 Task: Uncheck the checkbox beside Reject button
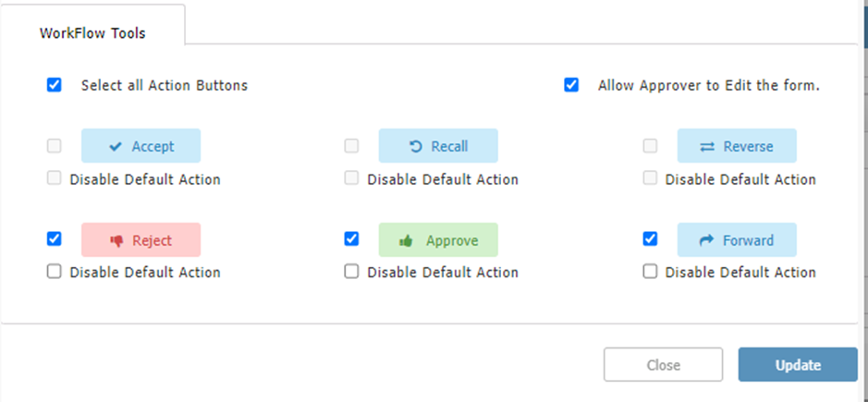tap(55, 238)
